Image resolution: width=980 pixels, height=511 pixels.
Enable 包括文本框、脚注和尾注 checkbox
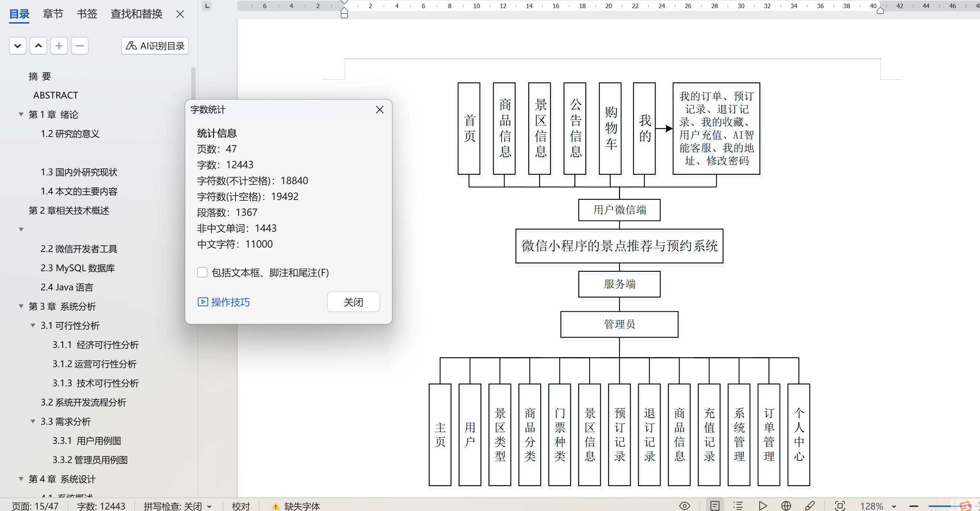coord(202,272)
